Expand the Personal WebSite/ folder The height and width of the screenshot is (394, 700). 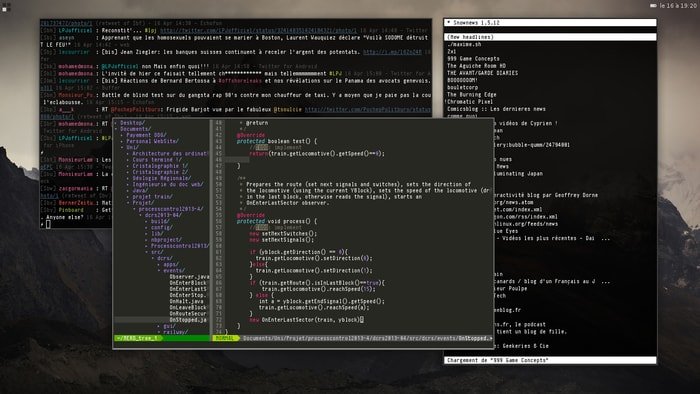click(152, 141)
